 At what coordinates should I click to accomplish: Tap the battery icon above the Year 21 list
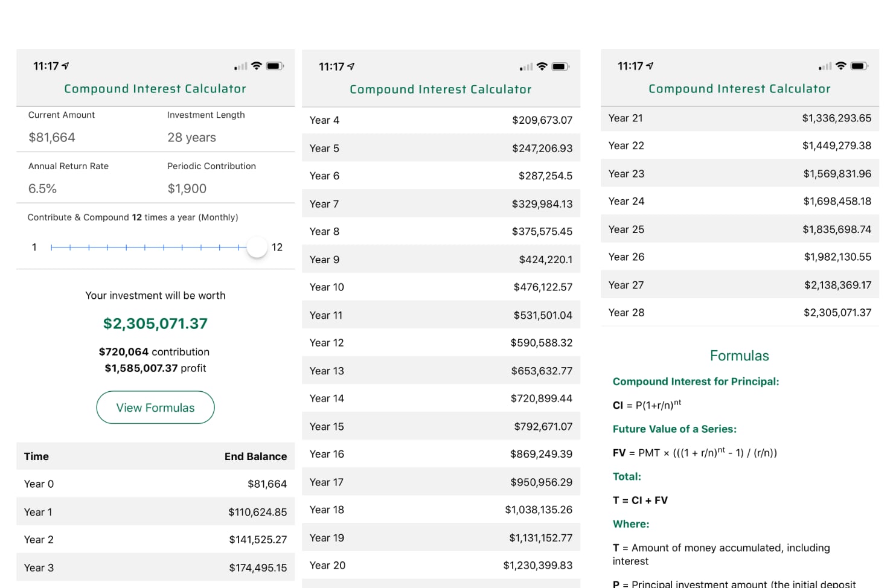click(x=859, y=66)
